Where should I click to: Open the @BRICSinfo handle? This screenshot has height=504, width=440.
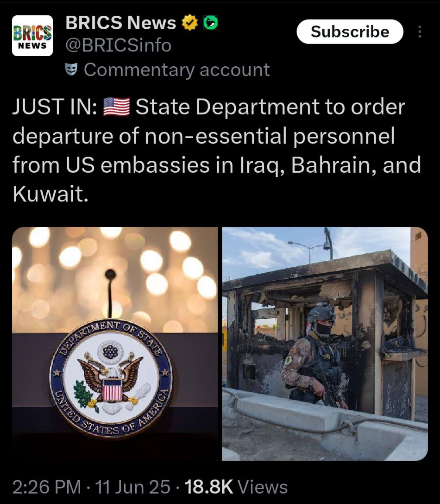pos(118,45)
